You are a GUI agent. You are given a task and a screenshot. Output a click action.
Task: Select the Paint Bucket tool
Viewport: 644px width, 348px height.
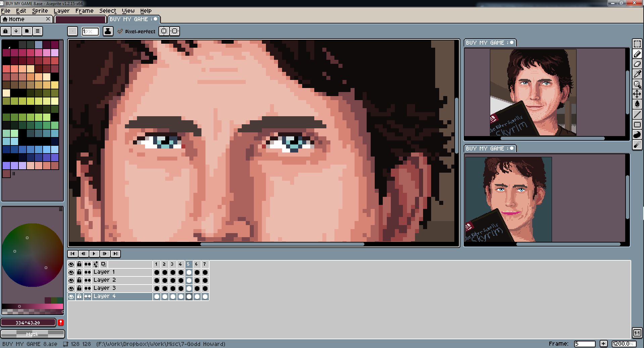pos(637,104)
